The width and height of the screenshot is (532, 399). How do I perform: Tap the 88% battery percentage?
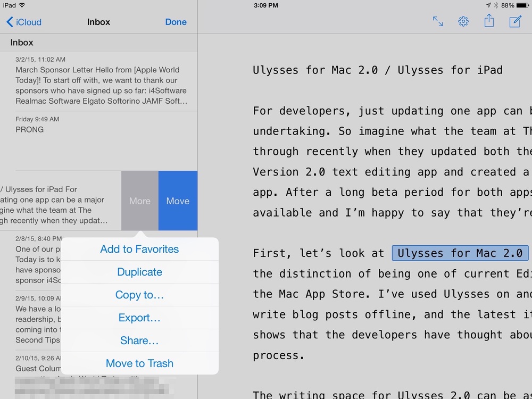(508, 5)
